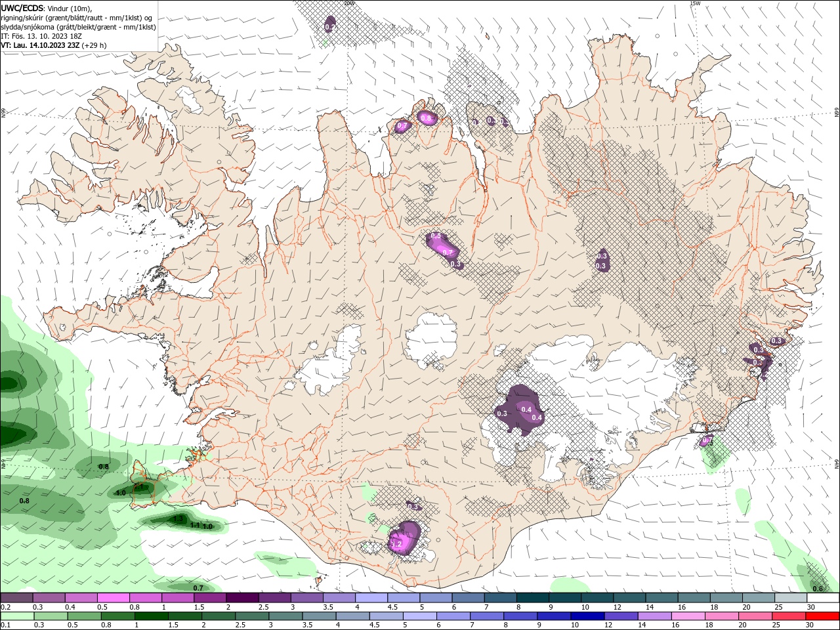Image resolution: width=840 pixels, height=630 pixels.
Task: Click the '20W' longitude label at top
Action: click(348, 3)
